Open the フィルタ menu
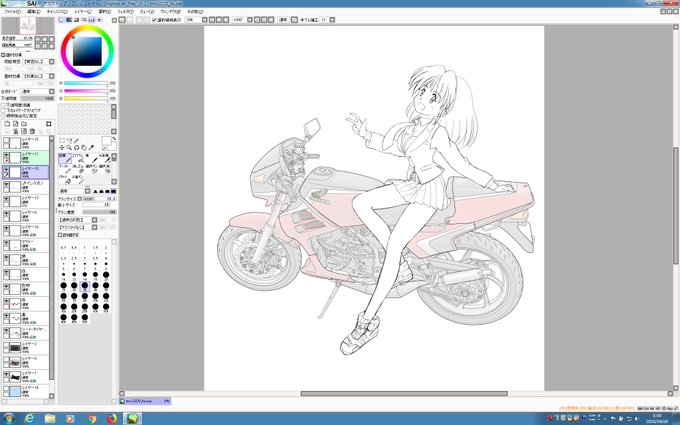The image size is (680, 425). (126, 12)
